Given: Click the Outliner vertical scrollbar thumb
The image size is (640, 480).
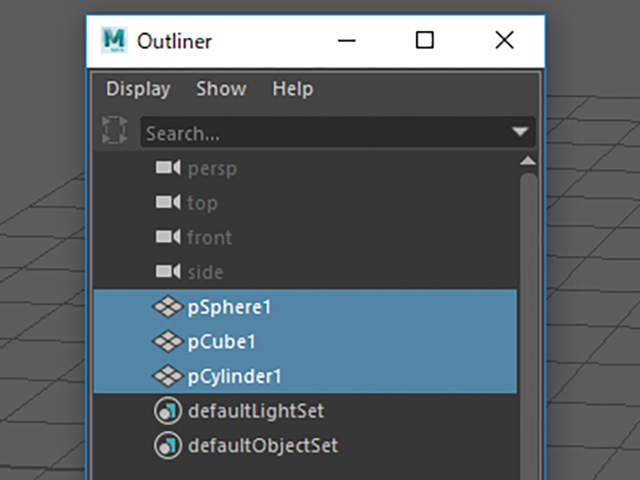Looking at the screenshot, I should coord(529,327).
